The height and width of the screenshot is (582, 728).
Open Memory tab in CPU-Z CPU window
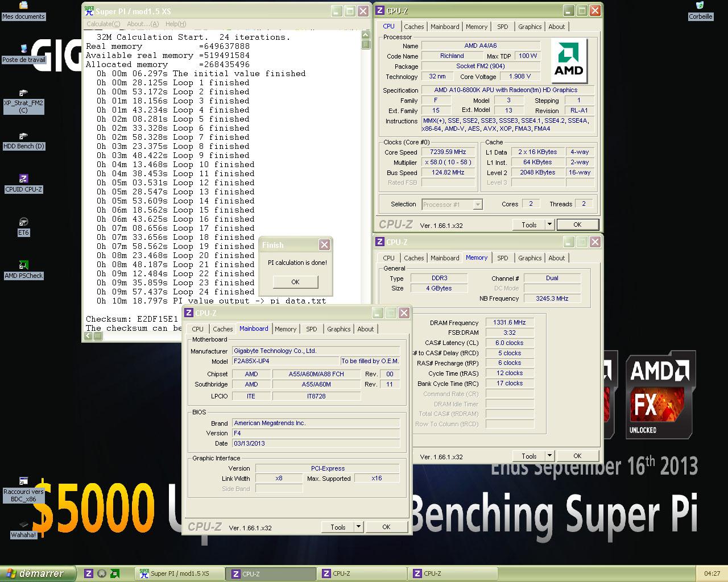click(477, 27)
